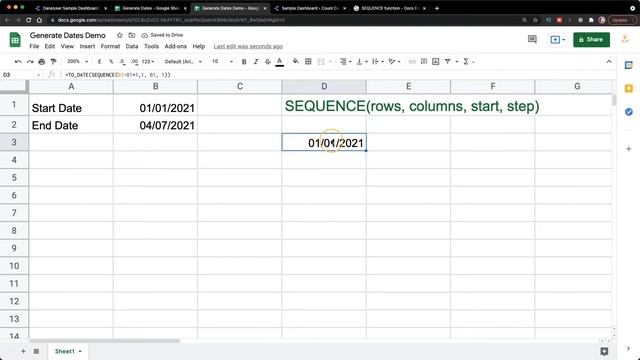Open the View menu
The height and width of the screenshot is (360, 640).
tap(67, 47)
